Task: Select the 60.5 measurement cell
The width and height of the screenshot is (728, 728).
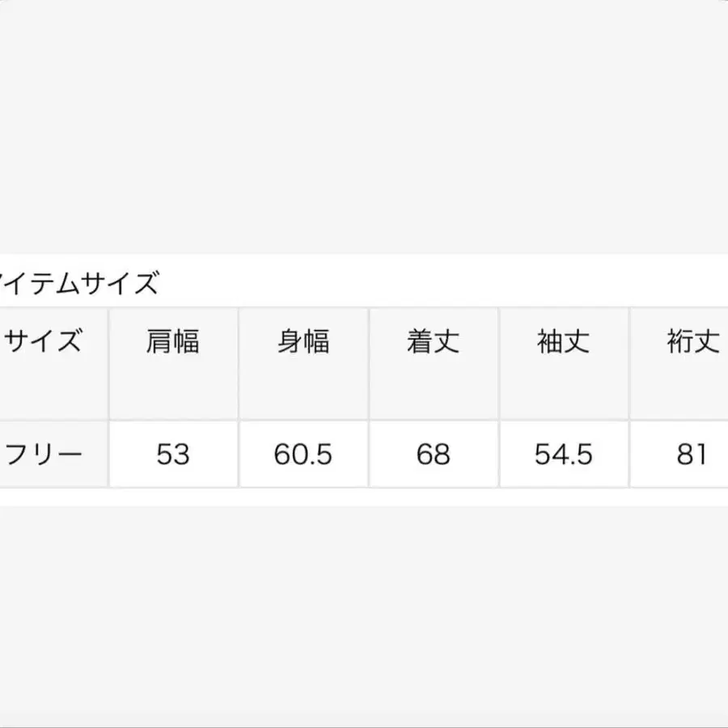Action: coord(303,455)
